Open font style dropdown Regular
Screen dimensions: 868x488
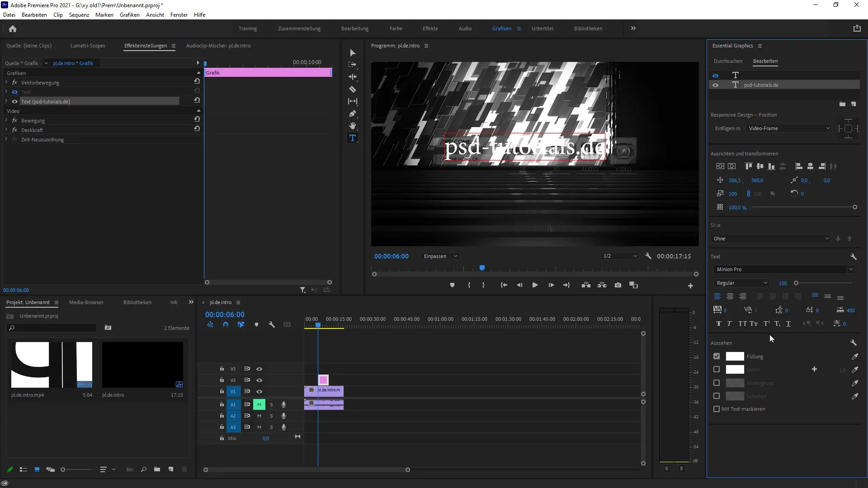[x=741, y=283]
